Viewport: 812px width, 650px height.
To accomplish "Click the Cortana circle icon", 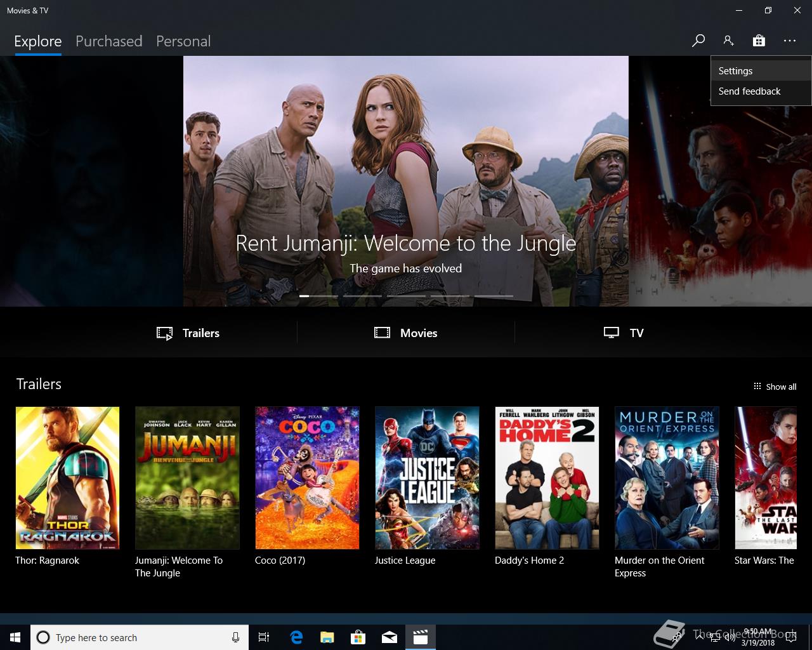I will pyautogui.click(x=43, y=637).
